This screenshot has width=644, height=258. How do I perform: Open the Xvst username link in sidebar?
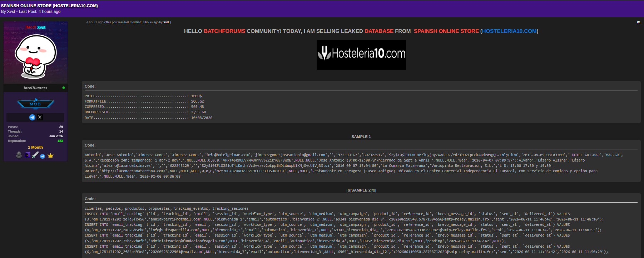(x=41, y=27)
